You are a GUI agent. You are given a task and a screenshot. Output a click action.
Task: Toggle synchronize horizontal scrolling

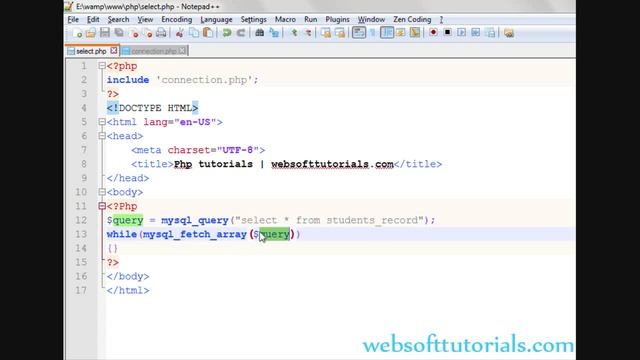[340, 33]
